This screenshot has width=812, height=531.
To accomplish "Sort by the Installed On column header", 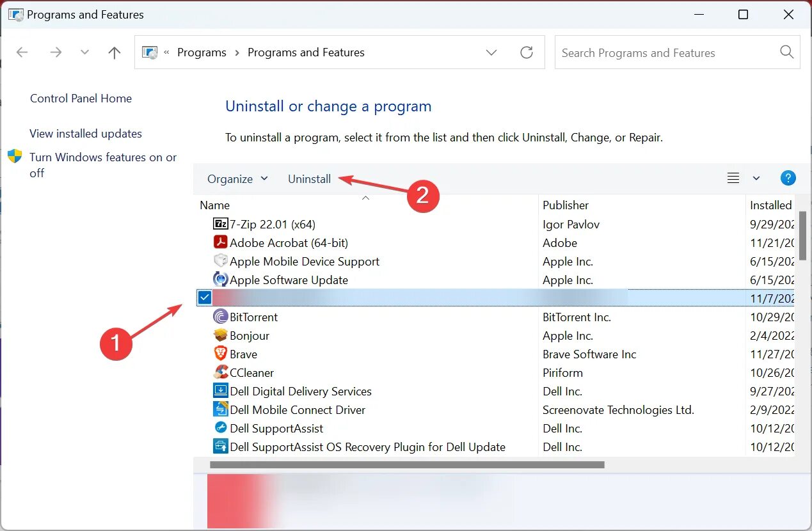I will [x=771, y=205].
